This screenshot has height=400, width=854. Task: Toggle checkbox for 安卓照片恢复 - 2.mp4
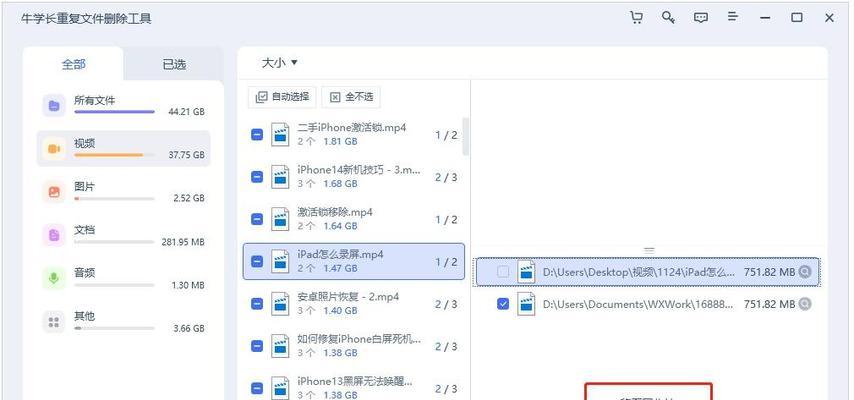click(257, 304)
